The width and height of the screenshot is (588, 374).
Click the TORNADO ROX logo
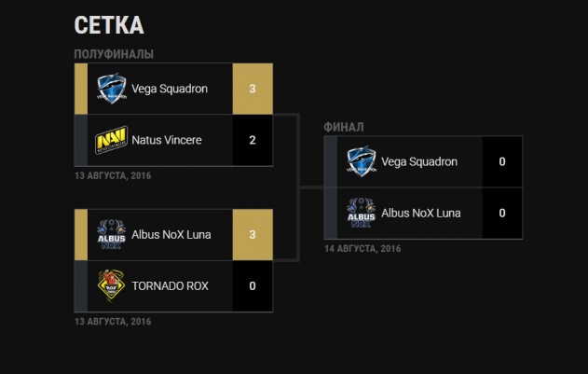point(112,285)
